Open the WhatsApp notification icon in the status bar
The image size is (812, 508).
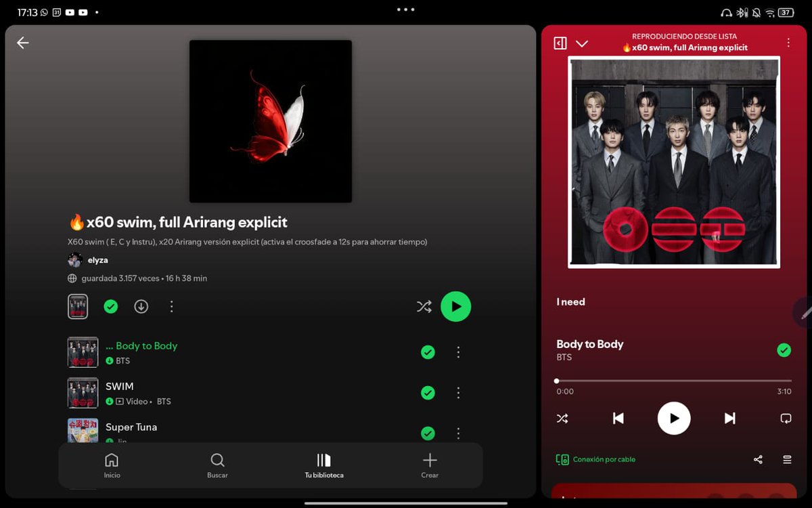pyautogui.click(x=45, y=12)
